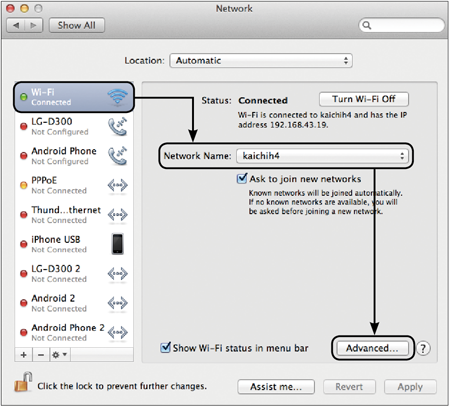Toggle Ask to join new networks
Image resolution: width=450 pixels, height=407 pixels.
pyautogui.click(x=242, y=179)
